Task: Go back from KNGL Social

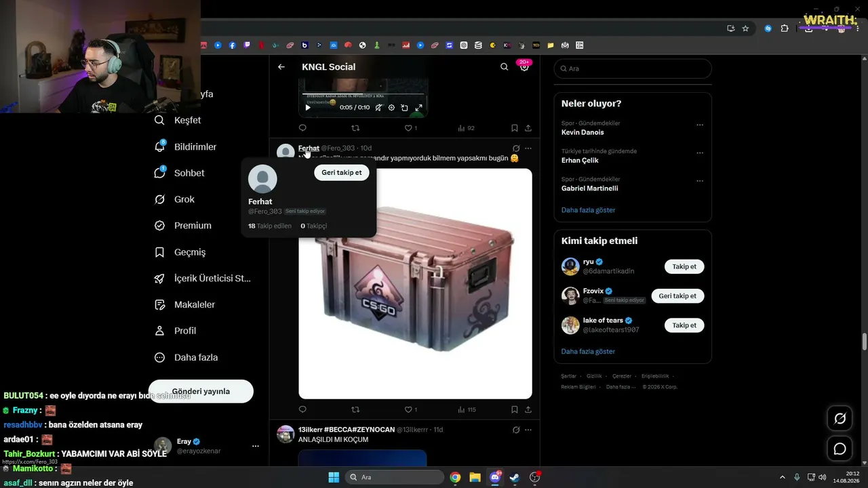Action: click(x=281, y=67)
